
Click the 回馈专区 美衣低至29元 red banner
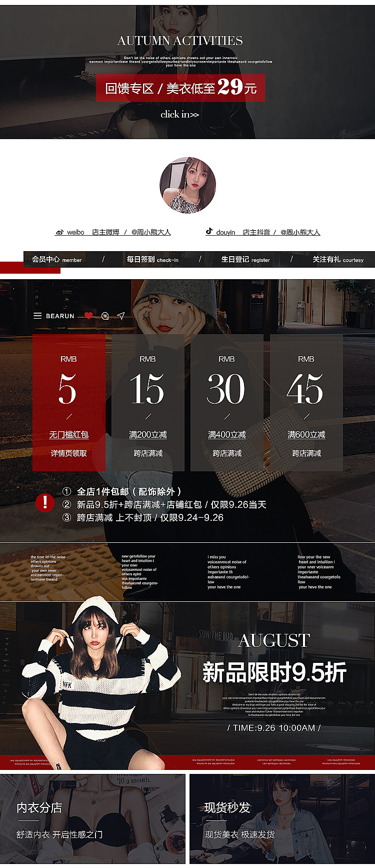click(180, 88)
